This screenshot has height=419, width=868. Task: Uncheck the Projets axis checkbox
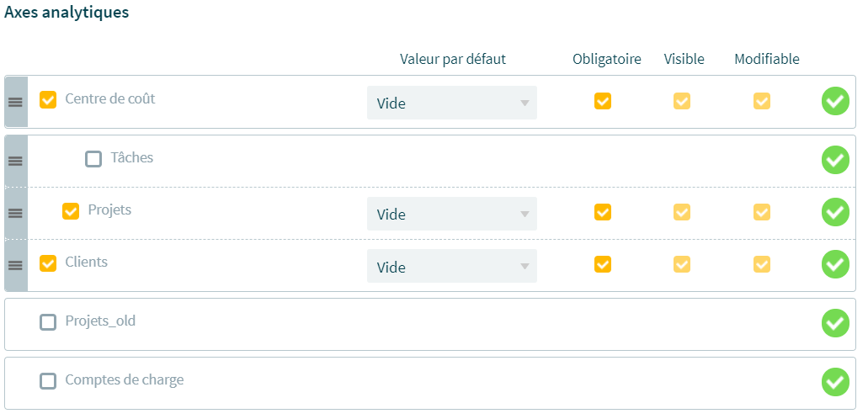pos(71,211)
